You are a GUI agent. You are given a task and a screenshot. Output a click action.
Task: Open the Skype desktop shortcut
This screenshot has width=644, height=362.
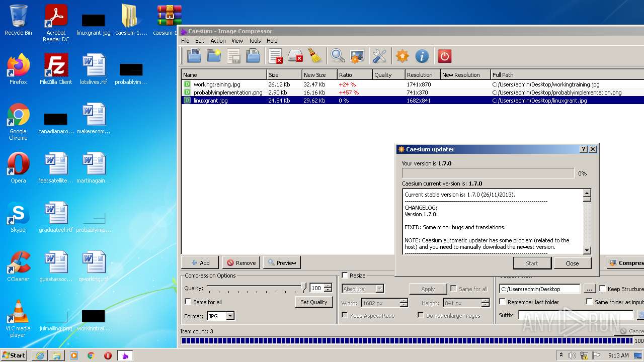(18, 217)
